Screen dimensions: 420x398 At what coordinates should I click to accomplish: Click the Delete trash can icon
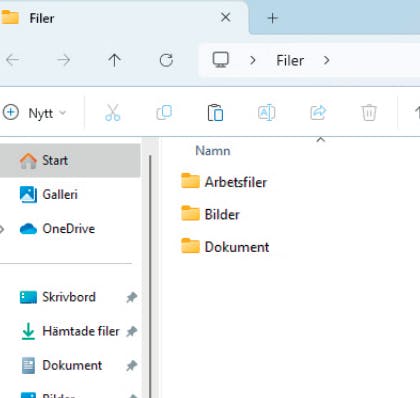(369, 113)
